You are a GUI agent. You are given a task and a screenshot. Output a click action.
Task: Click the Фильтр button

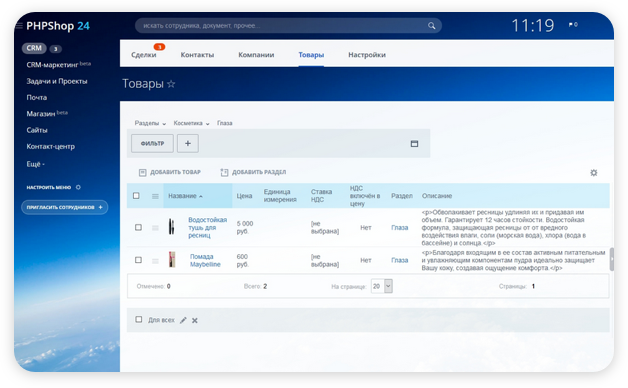pyautogui.click(x=152, y=143)
